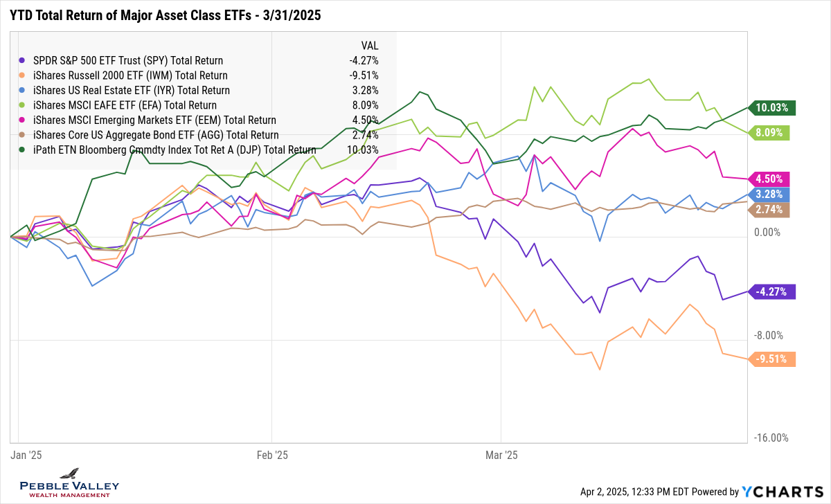Click the 8.09% light green end value tag
Image resolution: width=831 pixels, height=504 pixels.
(775, 132)
